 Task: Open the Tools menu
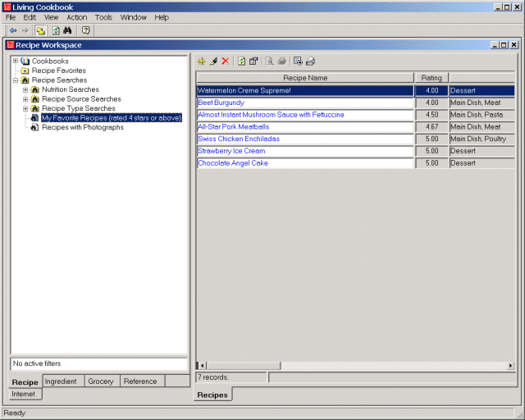click(103, 17)
